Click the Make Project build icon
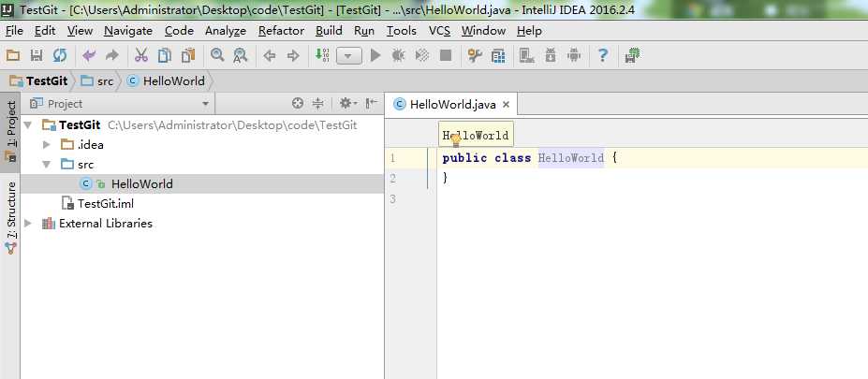This screenshot has height=379, width=868. click(322, 55)
